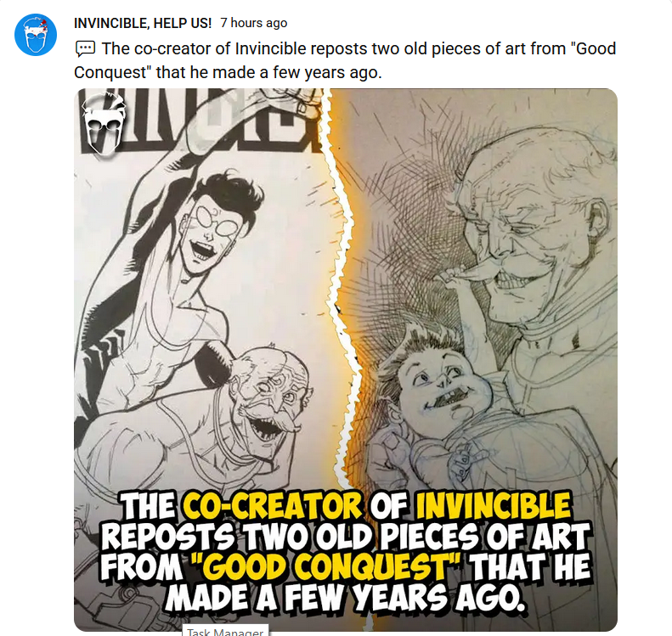The width and height of the screenshot is (672, 636).
Task: Click the post text about Good Conquest art
Action: 345,60
